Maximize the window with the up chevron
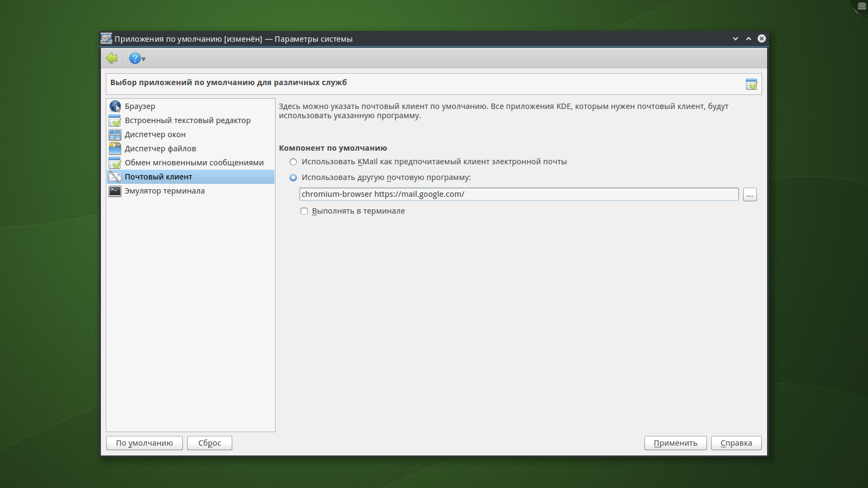Viewport: 868px width, 488px height. tap(749, 38)
